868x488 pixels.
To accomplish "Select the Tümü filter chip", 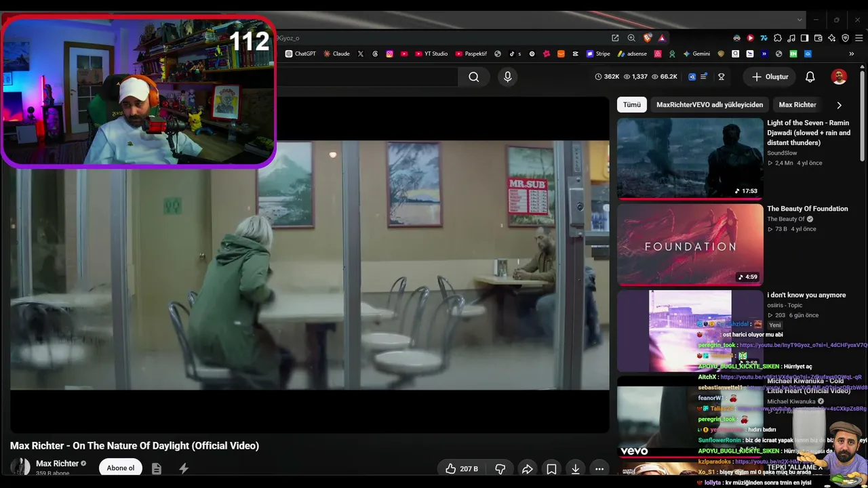I will [632, 105].
